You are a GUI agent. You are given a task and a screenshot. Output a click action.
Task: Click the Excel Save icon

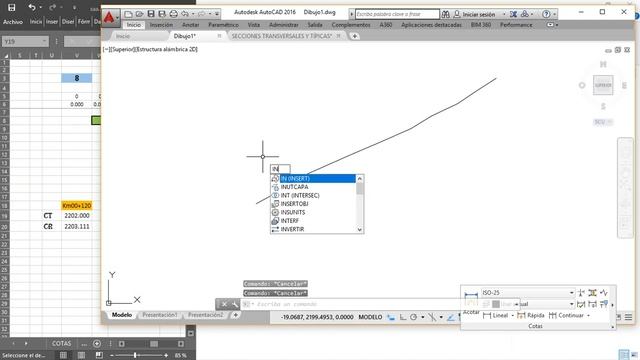pyautogui.click(x=11, y=7)
